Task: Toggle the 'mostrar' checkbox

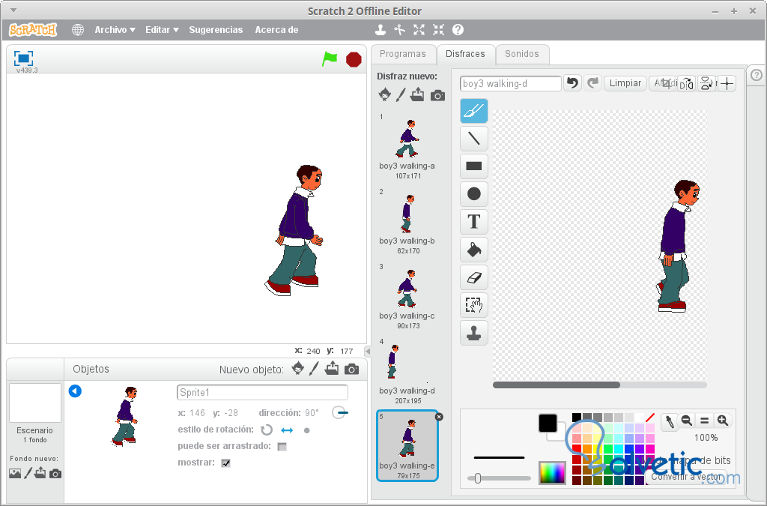Action: tap(226, 462)
